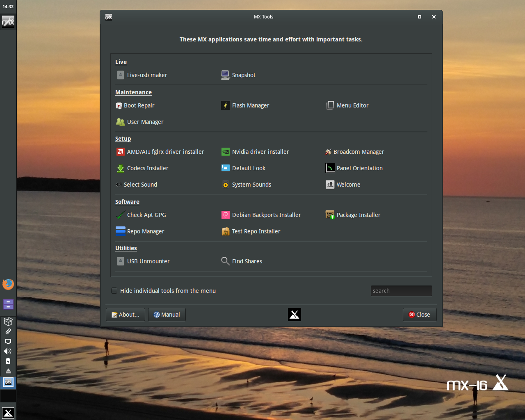This screenshot has width=525, height=420.
Task: Click the clock showing 14:32
Action: tap(8, 7)
